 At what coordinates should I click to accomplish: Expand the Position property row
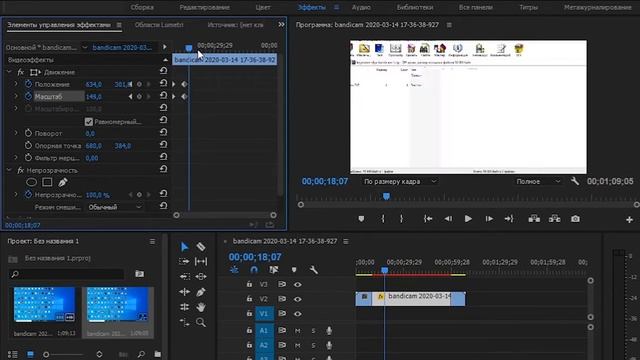point(16,84)
